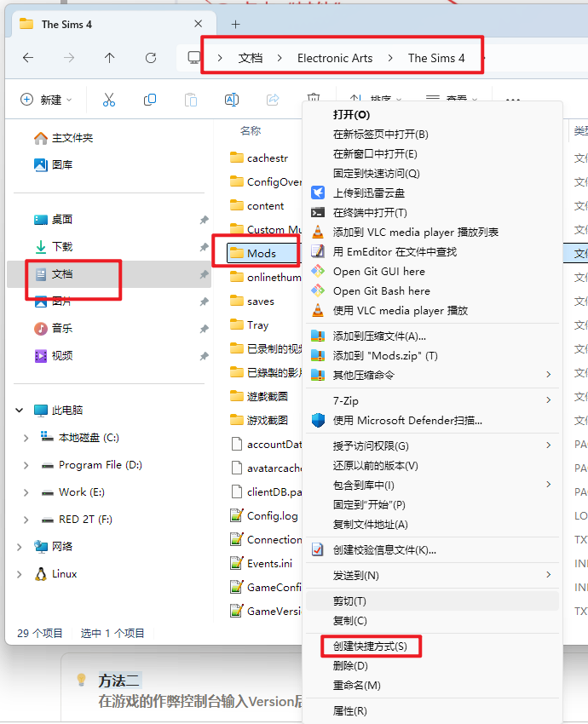Click the Cut scissors icon in toolbar

[x=109, y=100]
